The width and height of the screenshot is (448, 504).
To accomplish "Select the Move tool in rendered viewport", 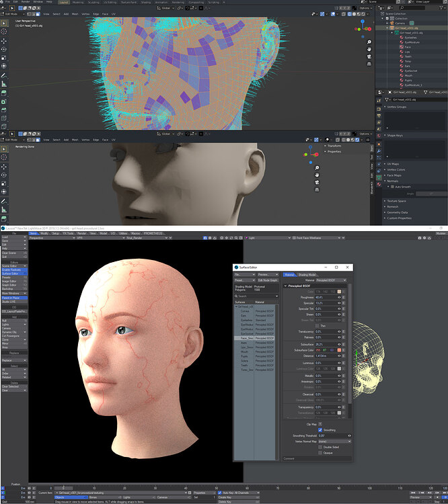I will (x=4, y=167).
